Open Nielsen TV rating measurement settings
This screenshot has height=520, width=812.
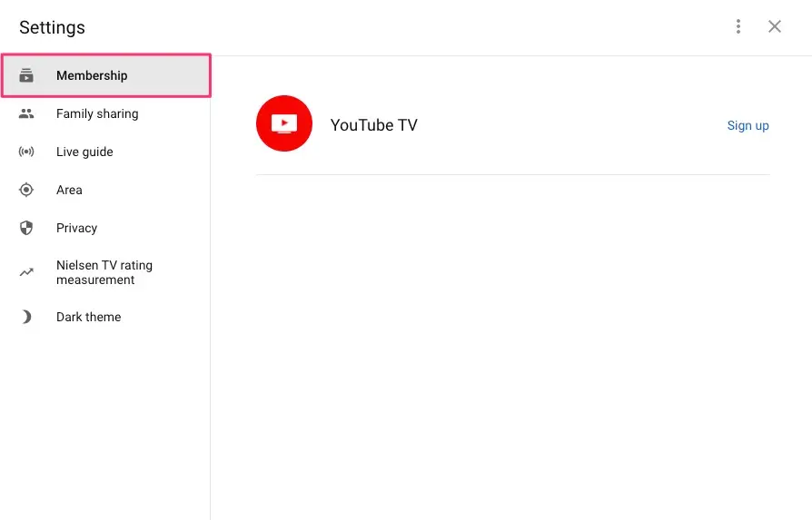point(105,272)
